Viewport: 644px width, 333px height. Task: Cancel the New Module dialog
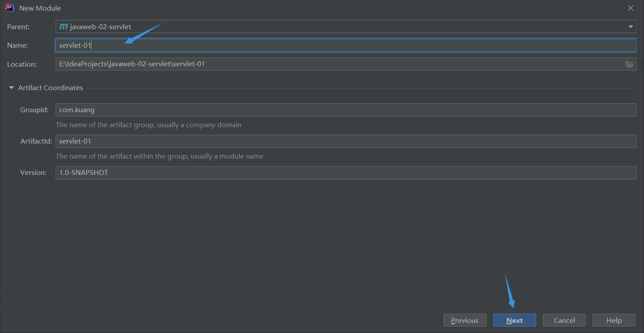coord(564,321)
